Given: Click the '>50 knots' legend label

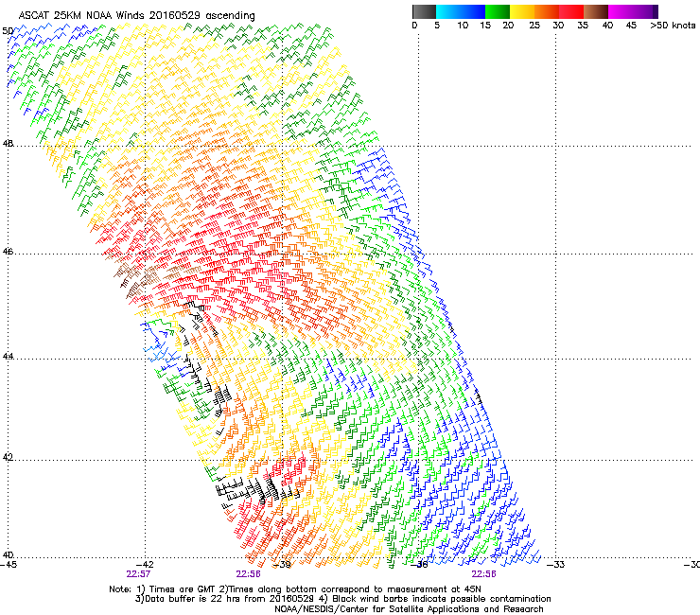Looking at the screenshot, I should tap(673, 26).
